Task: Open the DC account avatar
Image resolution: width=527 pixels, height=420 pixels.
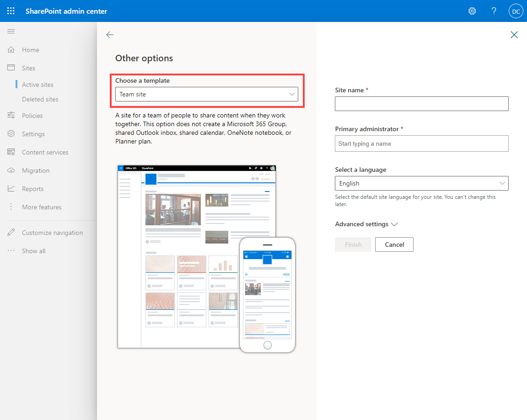Action: pos(516,11)
